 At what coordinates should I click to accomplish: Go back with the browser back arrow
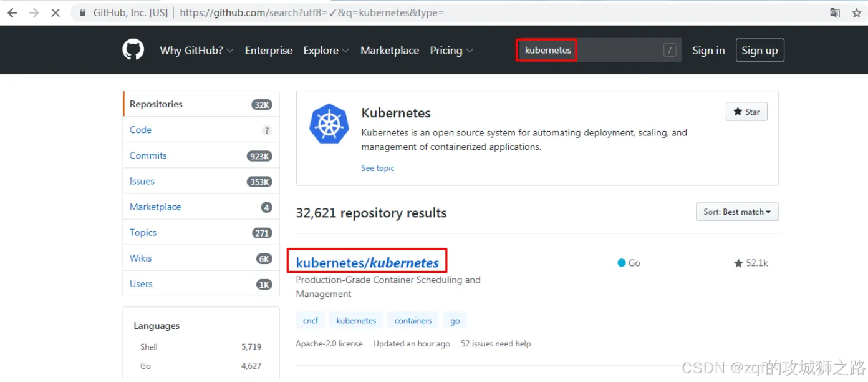click(x=12, y=12)
